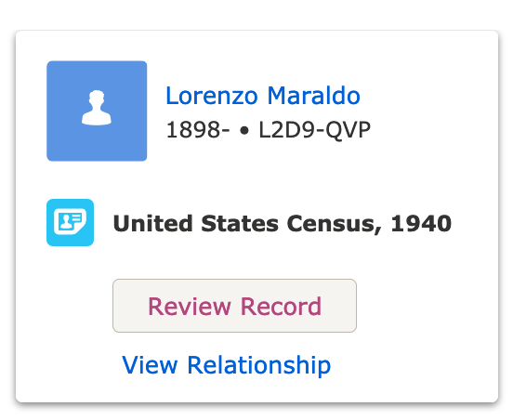The image size is (513, 420).
Task: Select the white silhouette inside the avatar
Action: [x=97, y=108]
